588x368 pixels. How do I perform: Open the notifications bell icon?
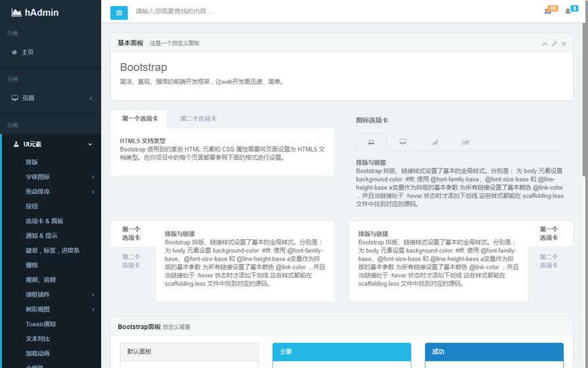[568, 11]
